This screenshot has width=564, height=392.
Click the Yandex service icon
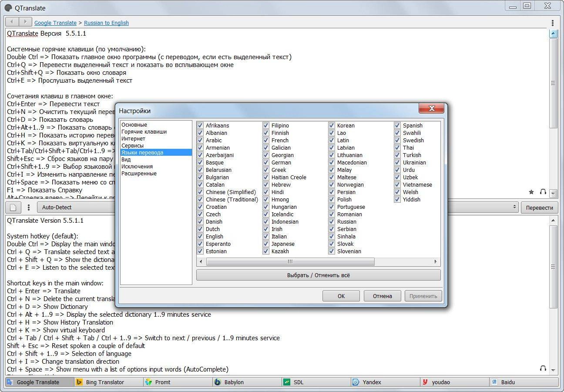356,382
